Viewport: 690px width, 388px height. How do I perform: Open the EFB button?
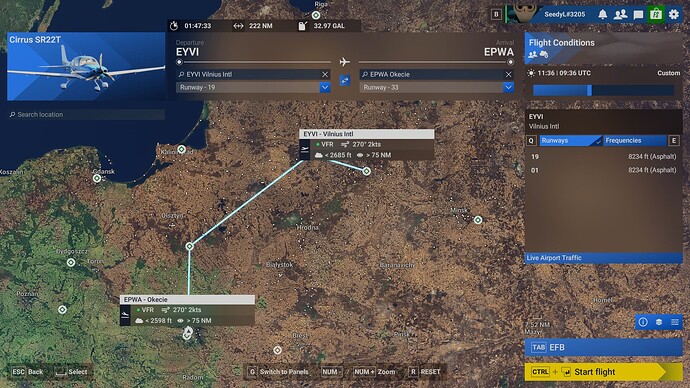tap(603, 348)
